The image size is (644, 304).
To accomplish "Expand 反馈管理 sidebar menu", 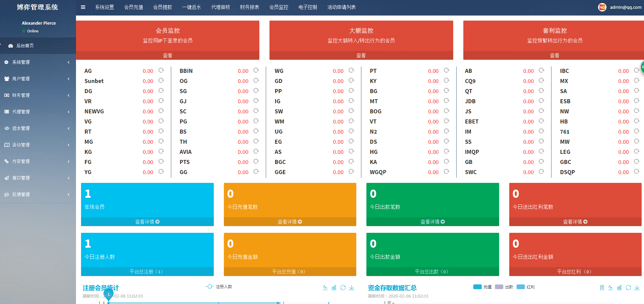I will click(38, 194).
